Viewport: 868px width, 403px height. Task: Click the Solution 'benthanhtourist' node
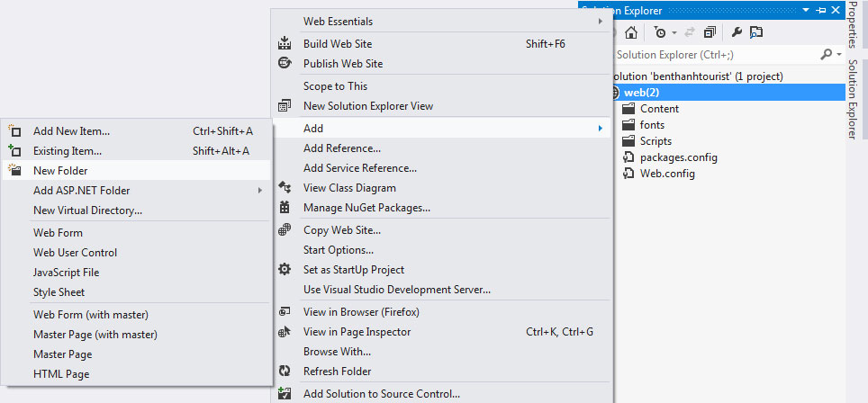(x=698, y=76)
